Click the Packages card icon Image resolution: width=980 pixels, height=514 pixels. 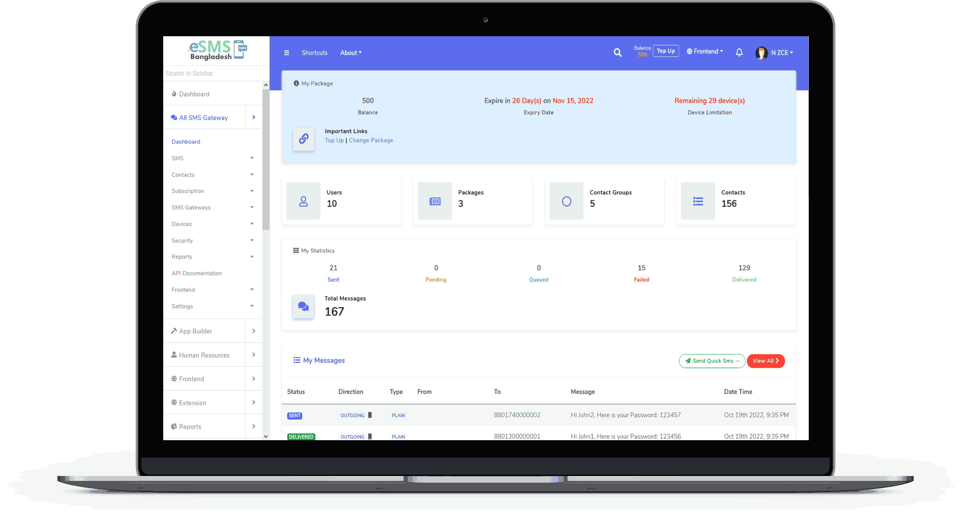coord(435,201)
